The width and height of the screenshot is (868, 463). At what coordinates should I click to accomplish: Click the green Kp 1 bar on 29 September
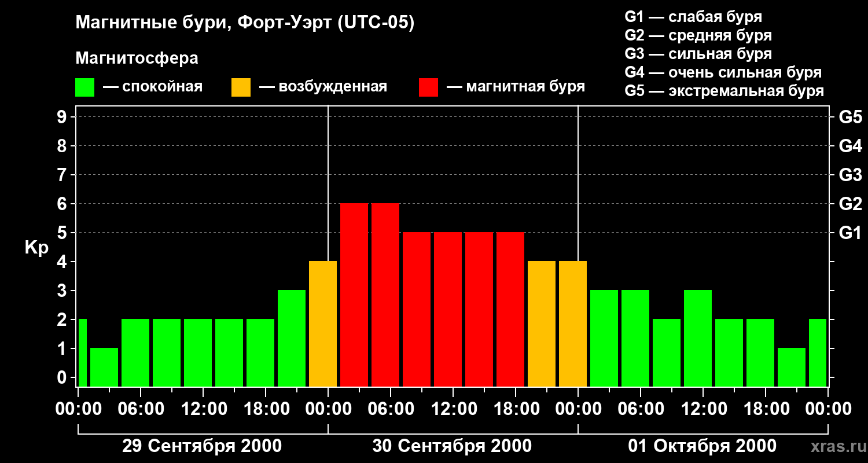[104, 367]
